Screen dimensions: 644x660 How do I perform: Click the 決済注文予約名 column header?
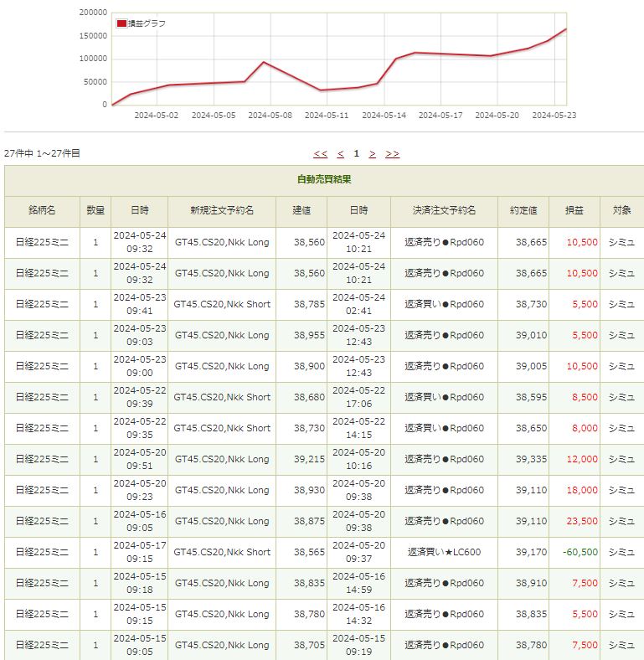(444, 210)
